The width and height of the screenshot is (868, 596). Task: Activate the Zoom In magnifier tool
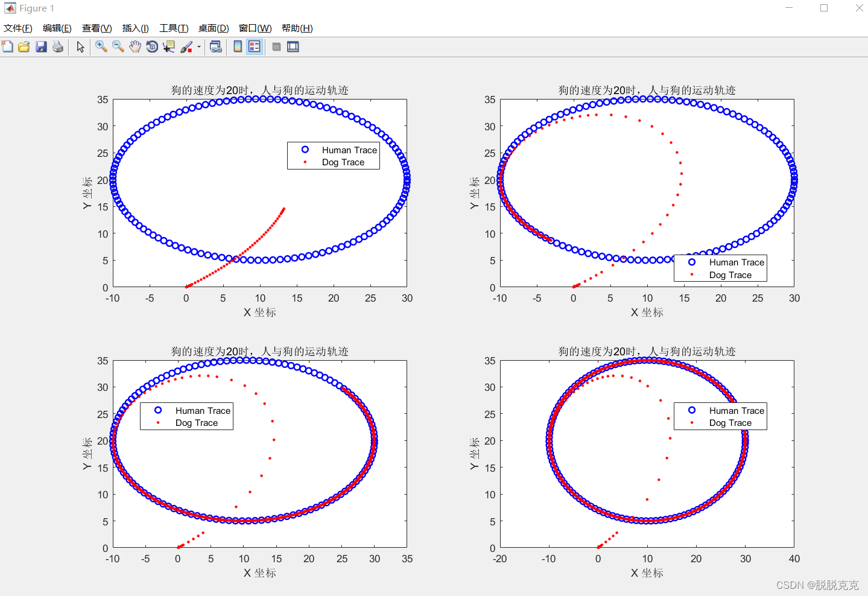click(x=101, y=46)
